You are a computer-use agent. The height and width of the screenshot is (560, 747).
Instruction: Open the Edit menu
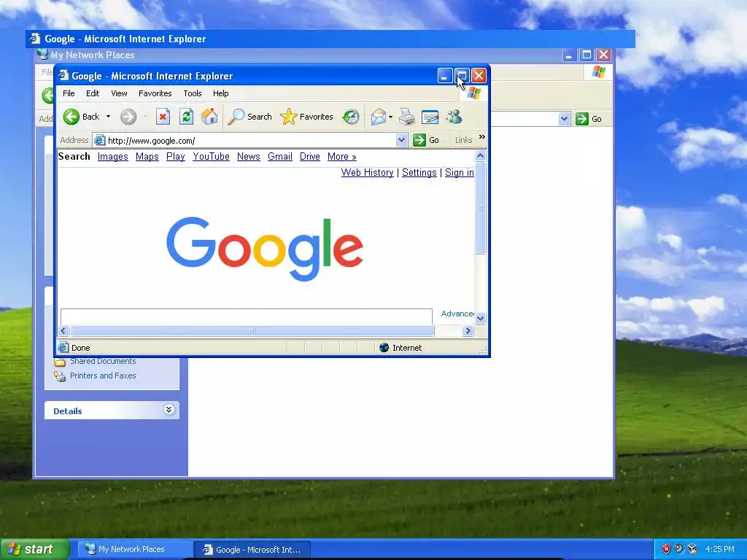click(x=93, y=93)
